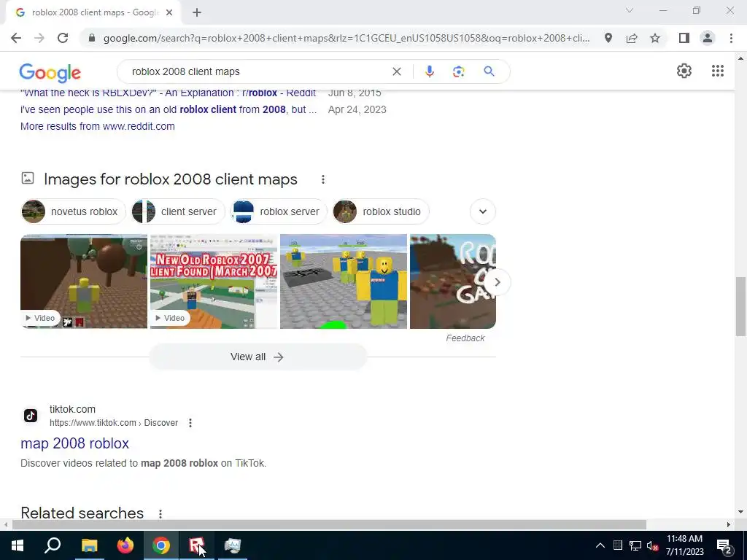
Task: Open Google apps grid
Action: 718,71
